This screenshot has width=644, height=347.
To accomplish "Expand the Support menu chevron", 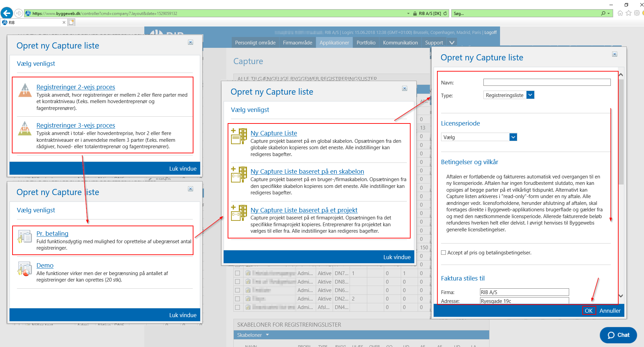I will click(x=451, y=42).
